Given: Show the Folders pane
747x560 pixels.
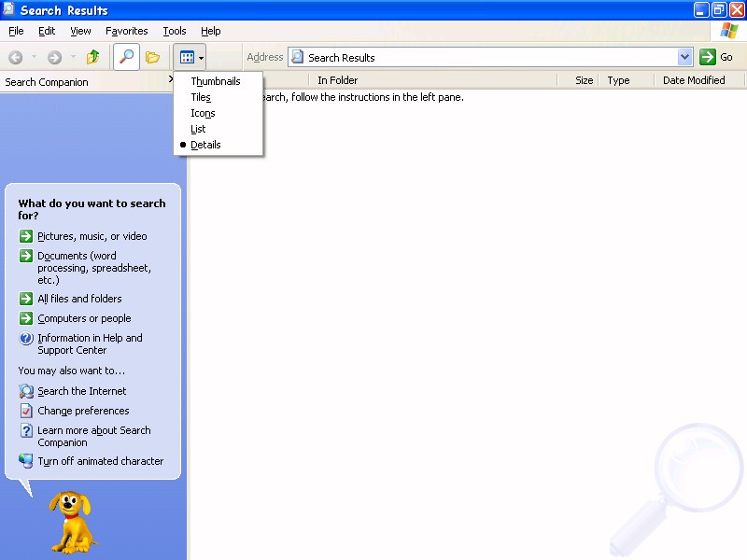Looking at the screenshot, I should coord(152,57).
